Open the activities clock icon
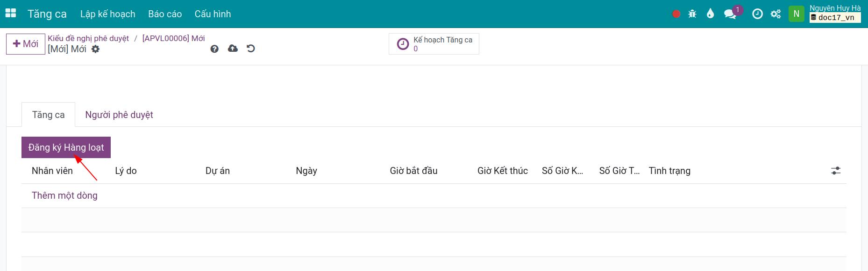Image resolution: width=868 pixels, height=271 pixels. click(757, 14)
